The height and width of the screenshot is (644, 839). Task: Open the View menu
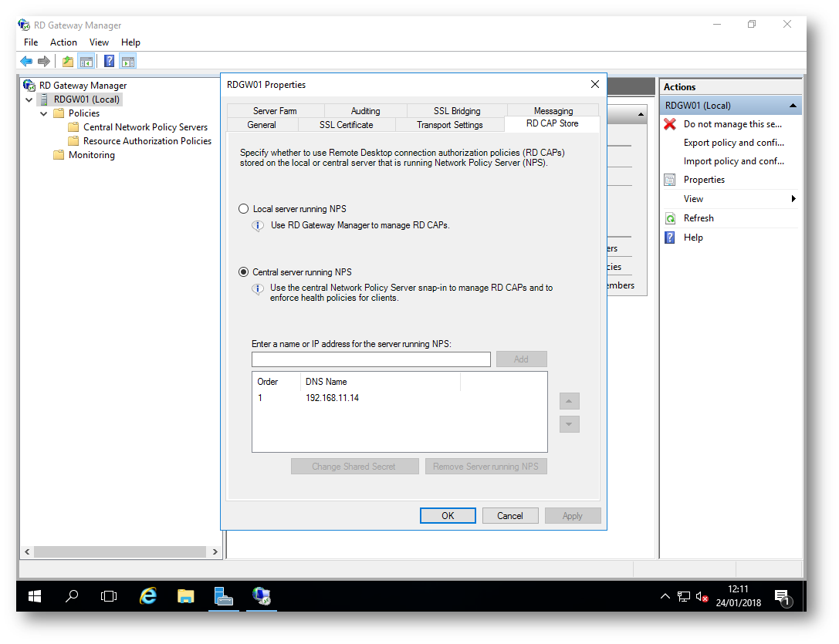coord(99,42)
